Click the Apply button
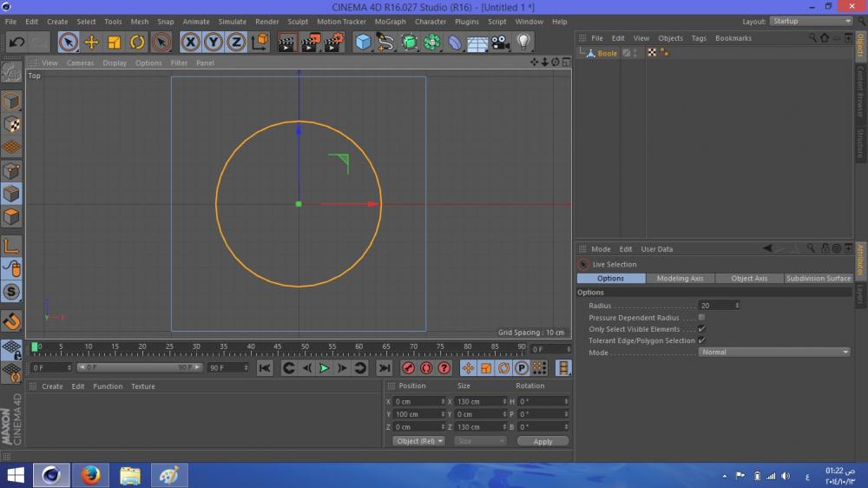This screenshot has width=868, height=488. 542,441
